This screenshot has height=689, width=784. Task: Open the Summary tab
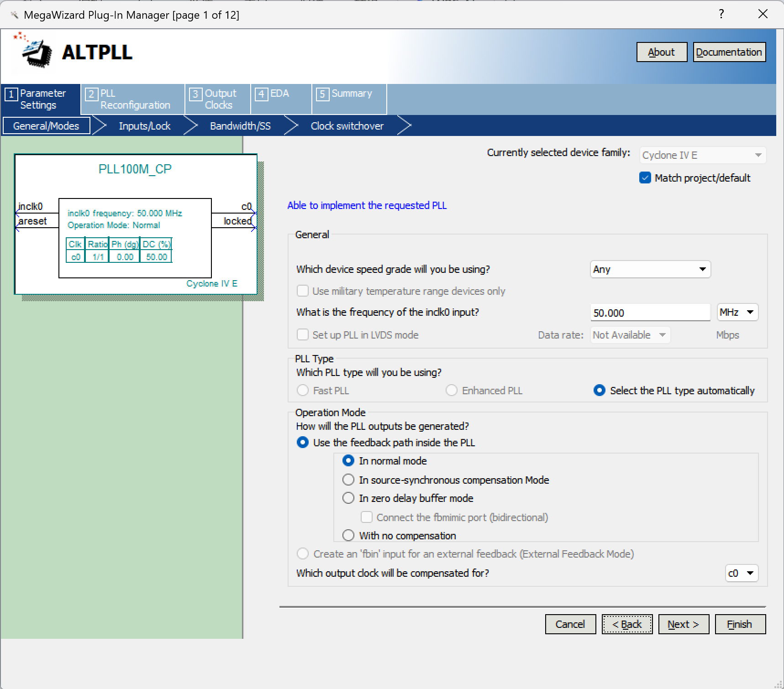point(349,99)
